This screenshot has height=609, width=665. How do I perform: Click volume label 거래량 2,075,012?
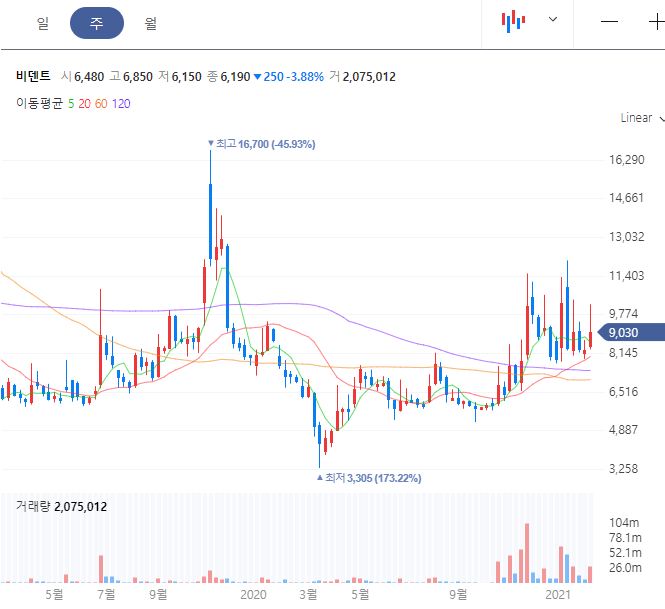coord(61,506)
